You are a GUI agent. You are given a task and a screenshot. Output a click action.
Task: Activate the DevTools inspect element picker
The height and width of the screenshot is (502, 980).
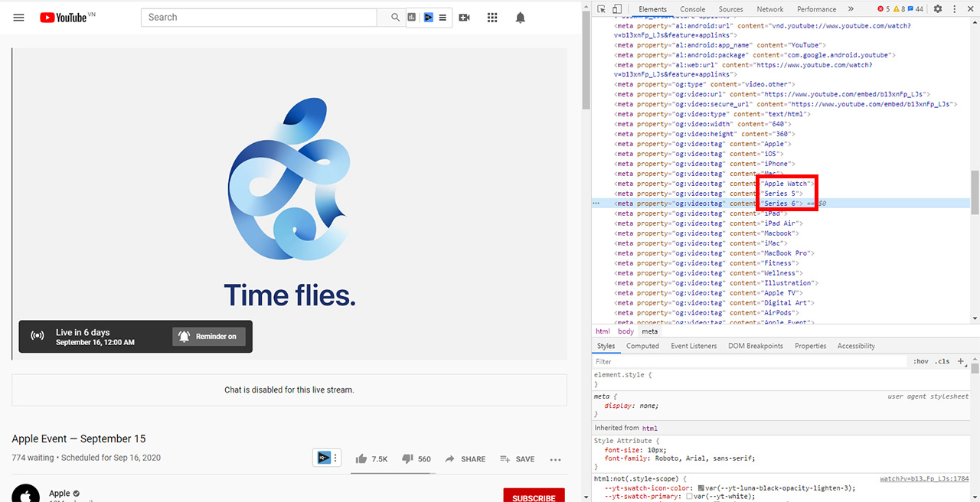coord(602,9)
